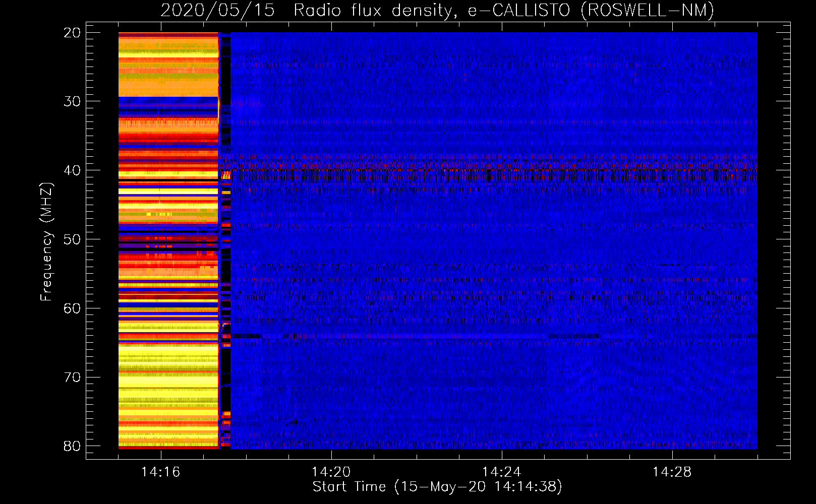Click the Frequency (MHZ) axis label

(x=46, y=241)
